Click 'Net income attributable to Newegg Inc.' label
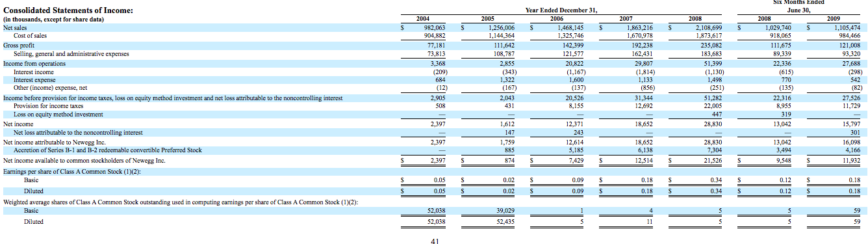868x244 pixels. [55, 142]
